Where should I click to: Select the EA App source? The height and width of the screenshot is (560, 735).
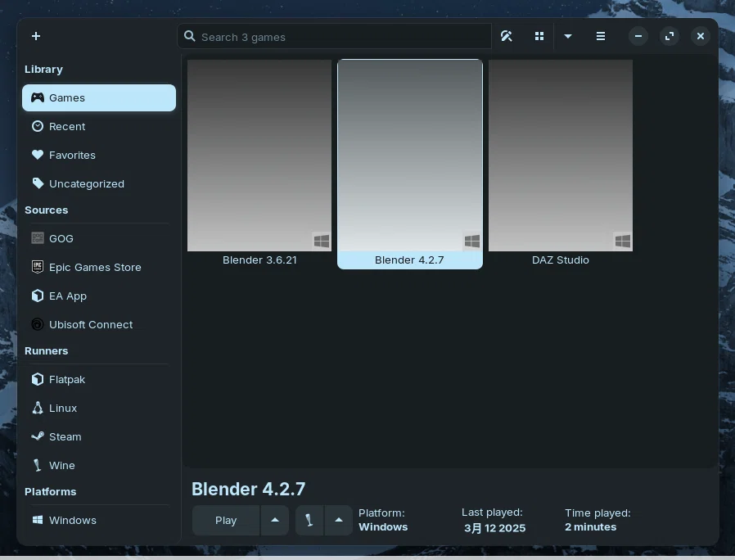[x=99, y=296]
